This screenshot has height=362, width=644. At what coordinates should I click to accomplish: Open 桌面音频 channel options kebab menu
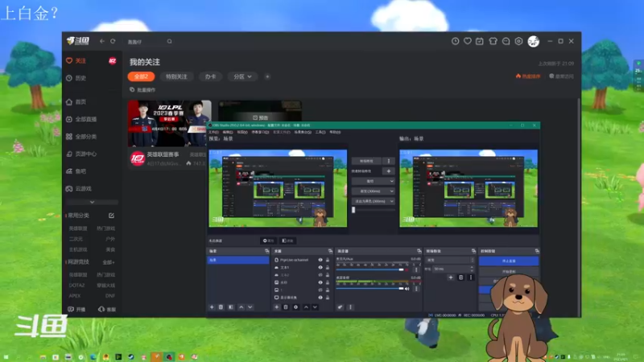[416, 289]
